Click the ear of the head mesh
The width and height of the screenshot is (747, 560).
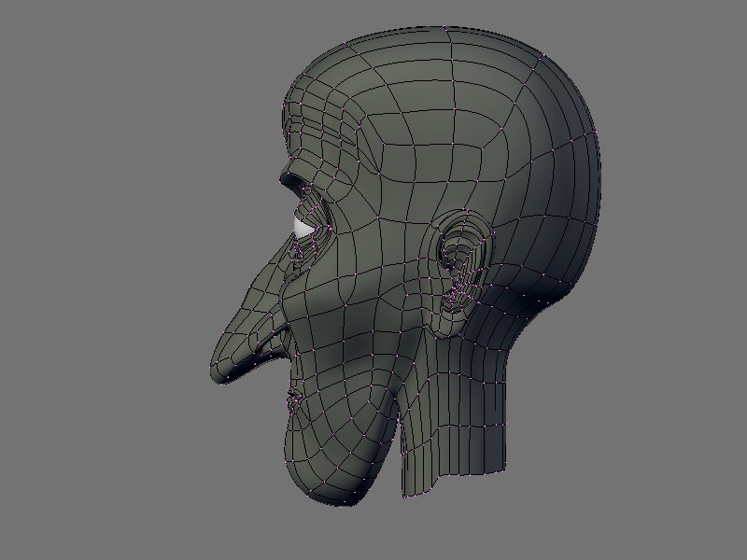[460, 273]
